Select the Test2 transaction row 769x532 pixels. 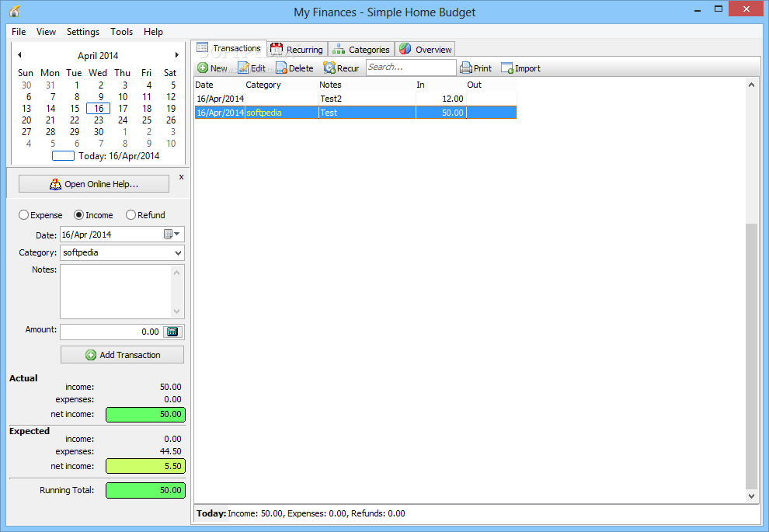tap(356, 99)
